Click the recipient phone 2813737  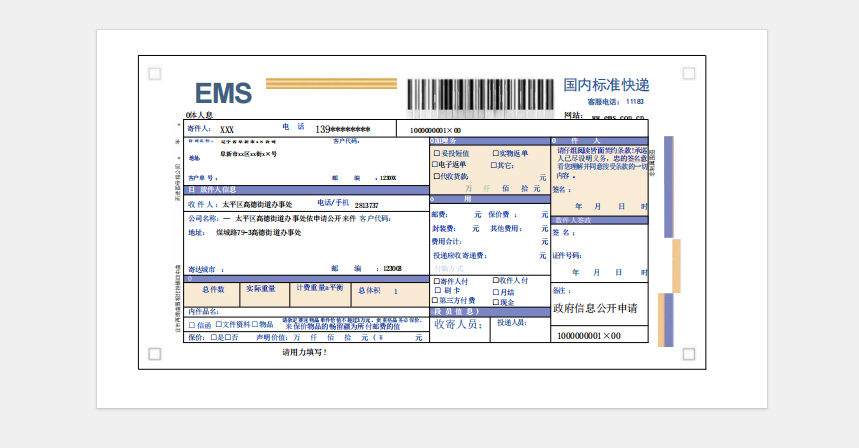point(366,205)
